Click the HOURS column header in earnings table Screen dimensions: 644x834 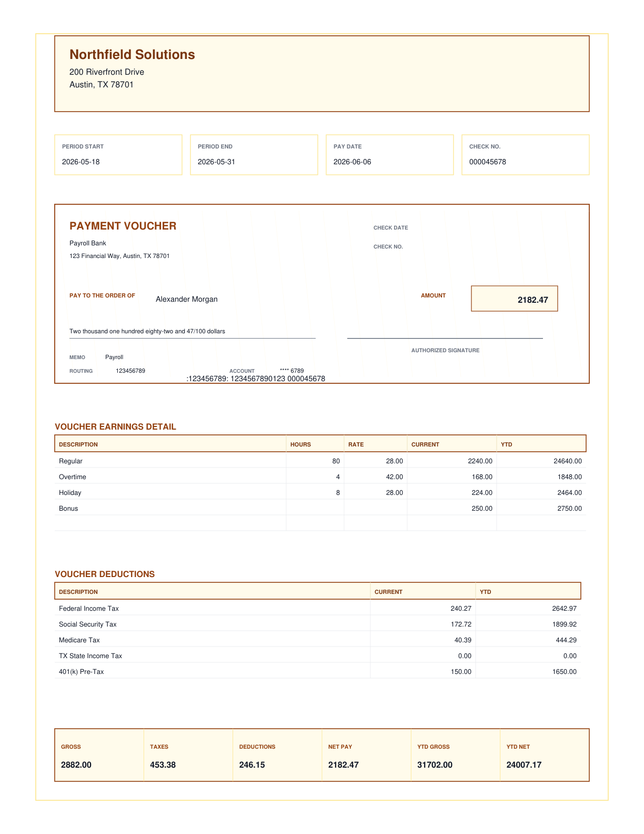(301, 445)
